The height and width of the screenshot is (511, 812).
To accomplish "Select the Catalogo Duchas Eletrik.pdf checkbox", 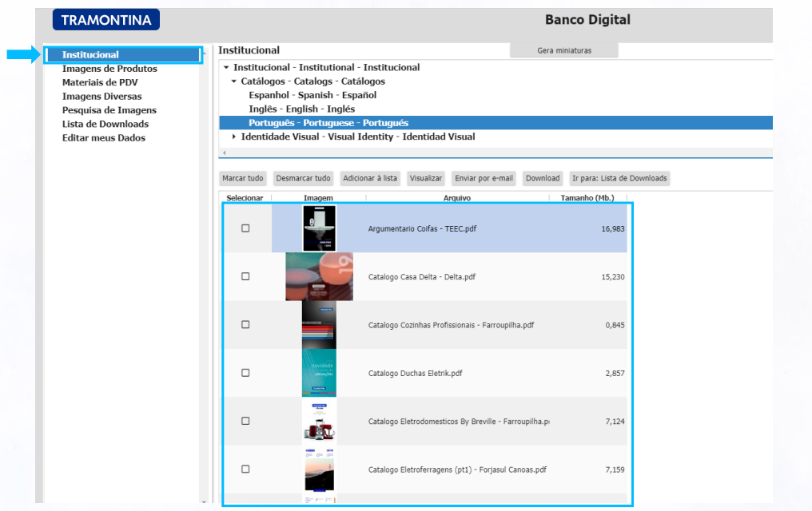I will 245,373.
